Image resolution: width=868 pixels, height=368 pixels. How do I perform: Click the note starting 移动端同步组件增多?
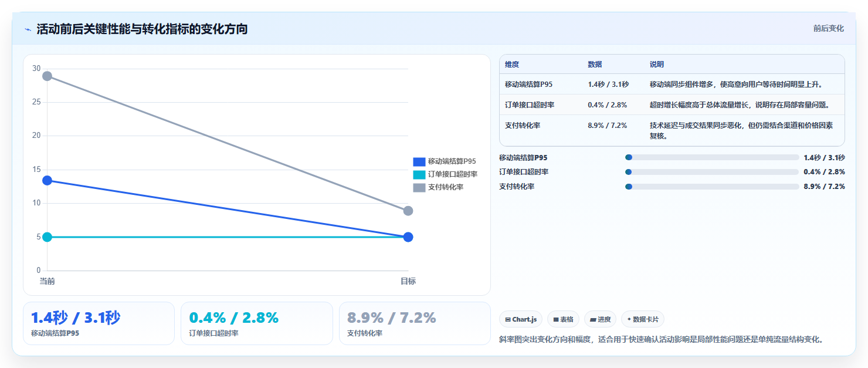(x=736, y=85)
